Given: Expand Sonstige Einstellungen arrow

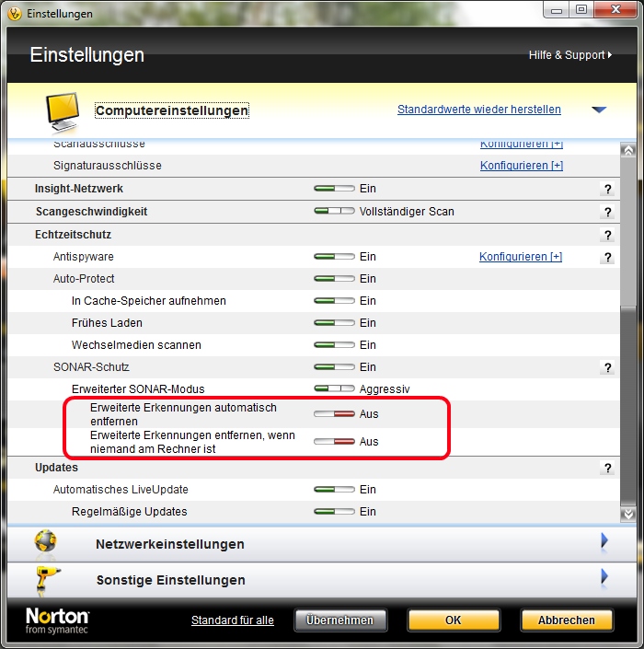Looking at the screenshot, I should pyautogui.click(x=604, y=576).
